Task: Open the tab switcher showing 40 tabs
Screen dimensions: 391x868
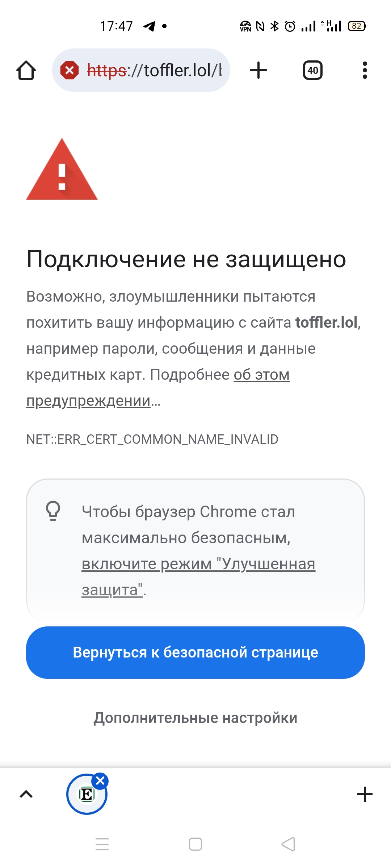Action: pyautogui.click(x=313, y=70)
